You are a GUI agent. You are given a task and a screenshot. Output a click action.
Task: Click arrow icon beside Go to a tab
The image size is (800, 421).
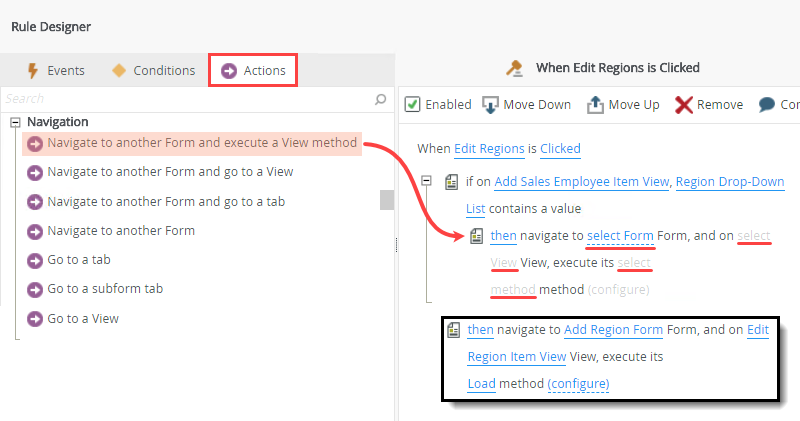(35, 260)
